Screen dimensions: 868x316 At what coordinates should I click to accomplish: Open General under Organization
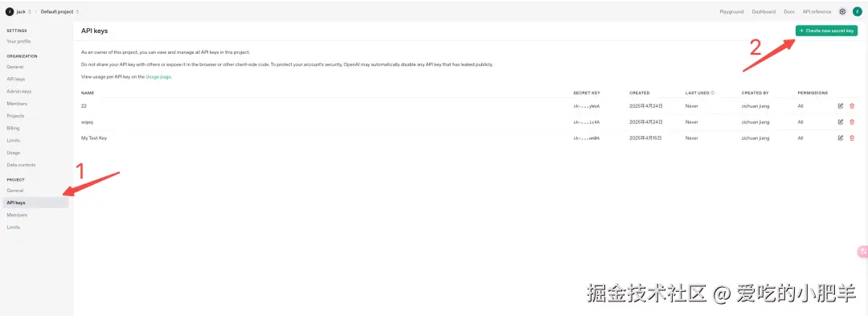click(x=15, y=67)
